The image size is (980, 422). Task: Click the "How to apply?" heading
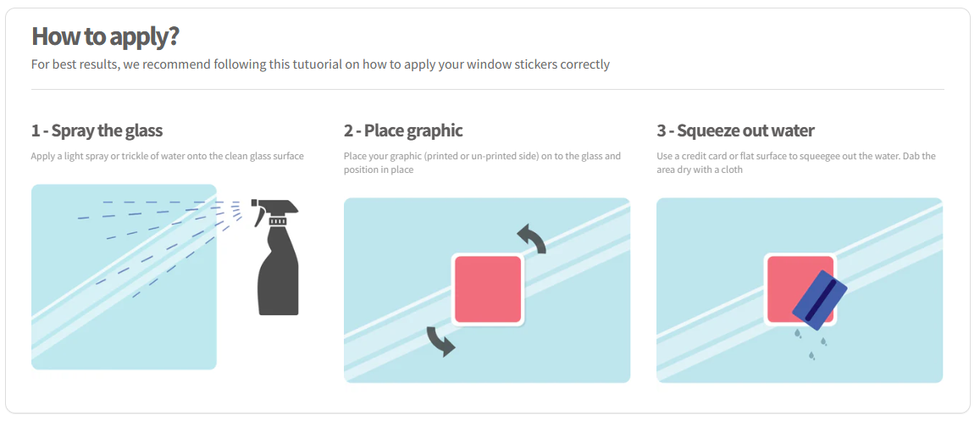click(x=105, y=36)
